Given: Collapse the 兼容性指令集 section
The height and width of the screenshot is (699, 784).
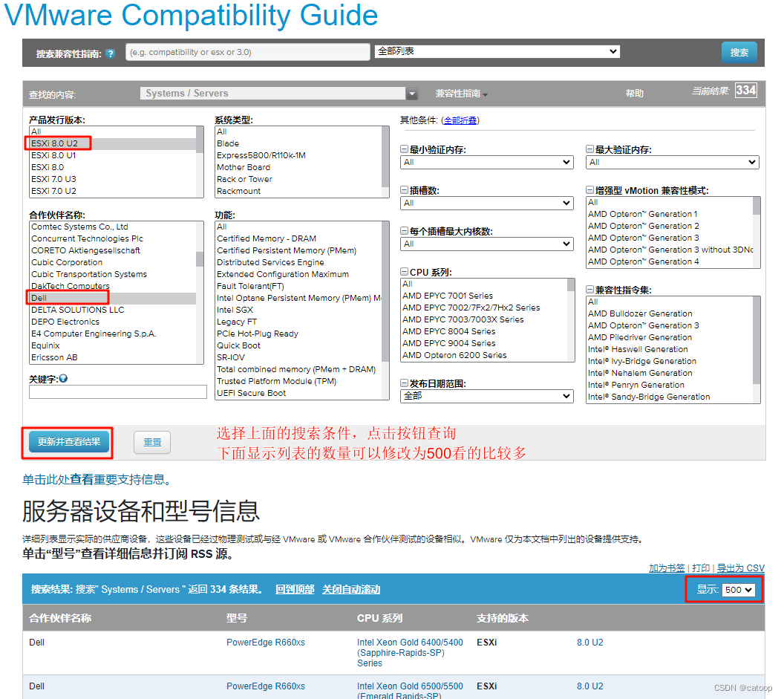Looking at the screenshot, I should point(590,290).
